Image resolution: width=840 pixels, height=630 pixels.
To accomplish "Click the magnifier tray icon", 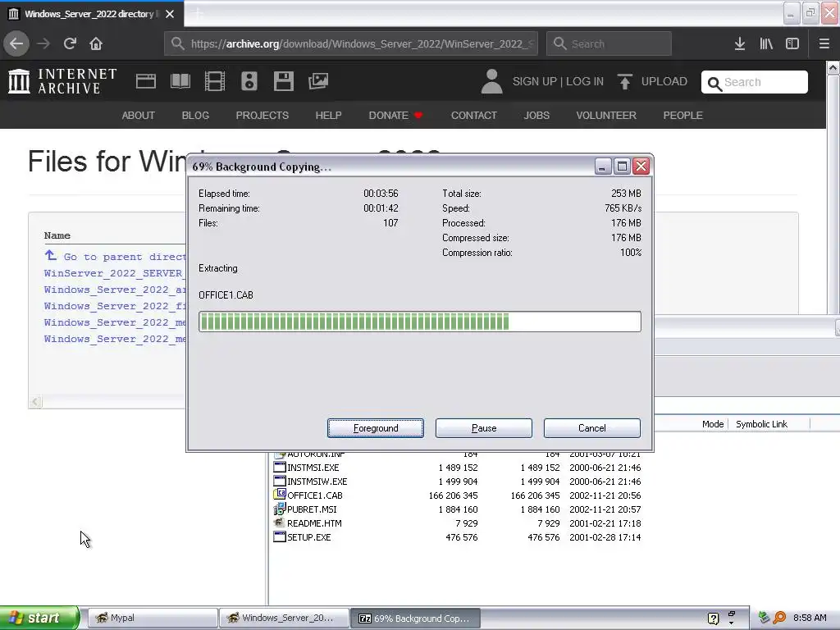I will click(779, 618).
